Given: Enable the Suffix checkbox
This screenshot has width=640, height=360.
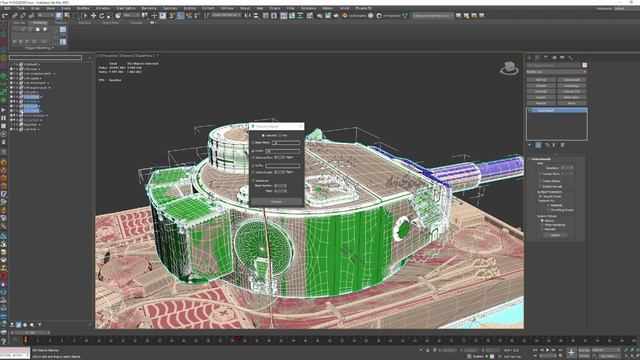Looking at the screenshot, I should point(253,166).
